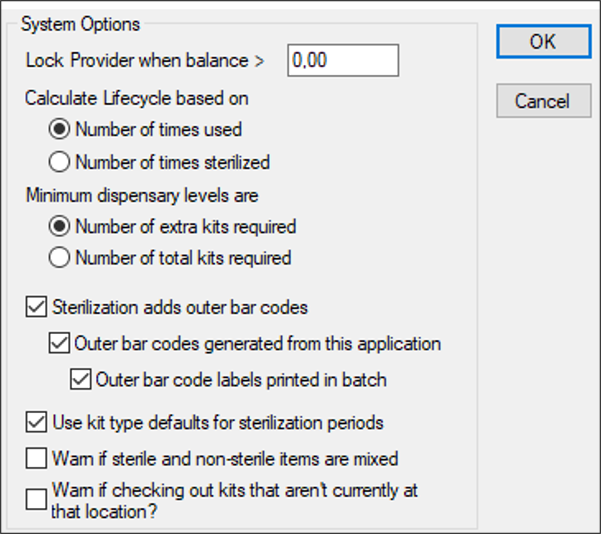
Task: Click the OK button
Action: pos(542,42)
